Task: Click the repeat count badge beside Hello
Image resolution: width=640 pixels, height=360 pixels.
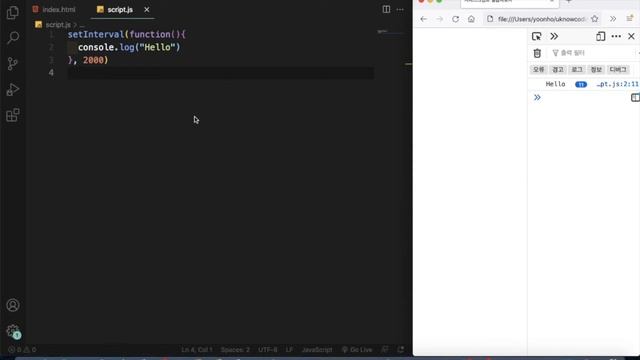Action: (x=581, y=84)
